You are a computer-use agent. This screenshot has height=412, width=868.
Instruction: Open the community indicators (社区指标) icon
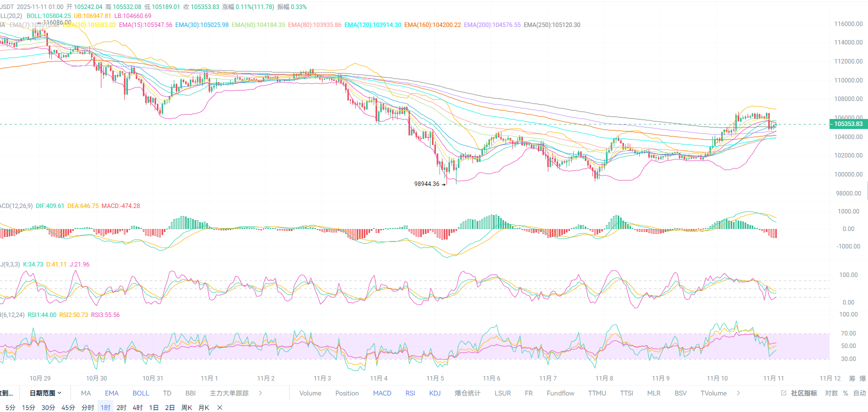pyautogui.click(x=799, y=393)
